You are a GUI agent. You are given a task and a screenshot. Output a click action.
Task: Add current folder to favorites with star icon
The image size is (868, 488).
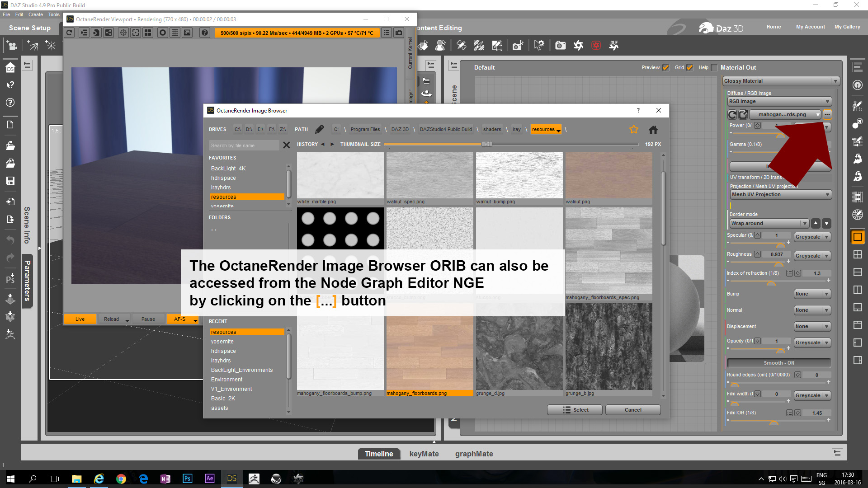point(634,130)
